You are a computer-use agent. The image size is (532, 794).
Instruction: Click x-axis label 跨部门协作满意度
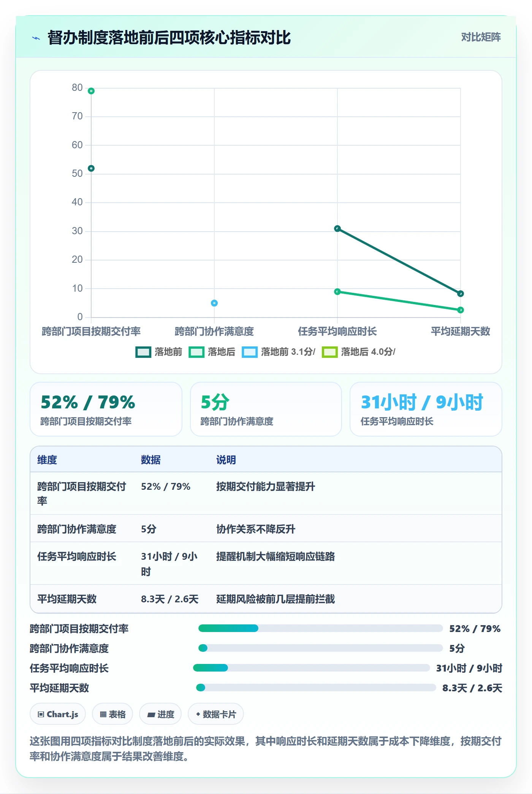pos(214,331)
